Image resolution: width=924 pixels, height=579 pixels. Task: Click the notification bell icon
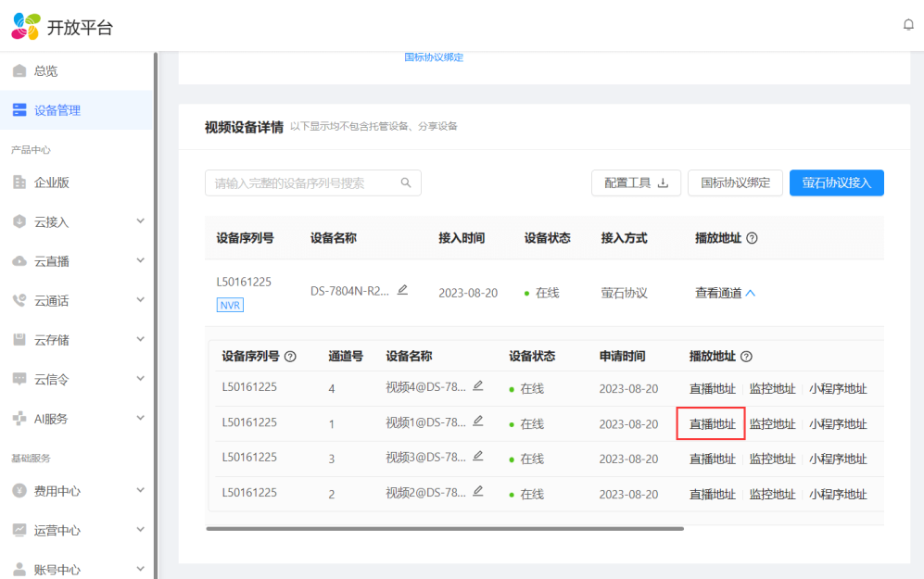[x=908, y=25]
